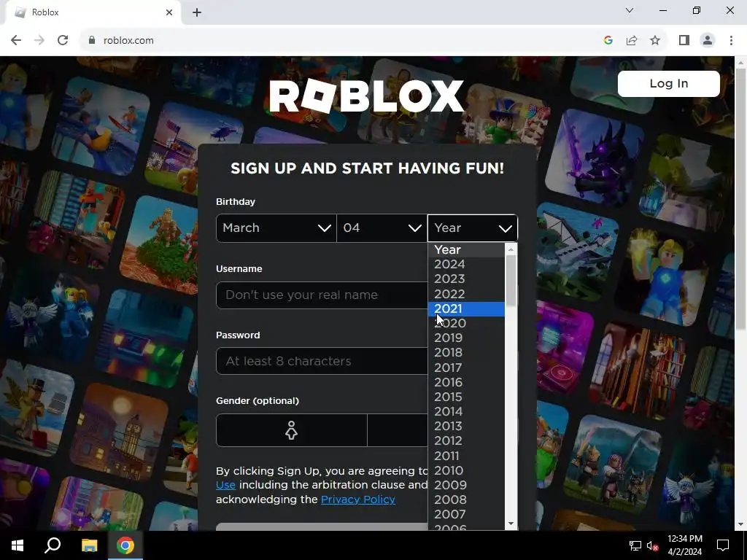The height and width of the screenshot is (560, 747).
Task: Bookmark this tab with star icon
Action: pyautogui.click(x=655, y=40)
